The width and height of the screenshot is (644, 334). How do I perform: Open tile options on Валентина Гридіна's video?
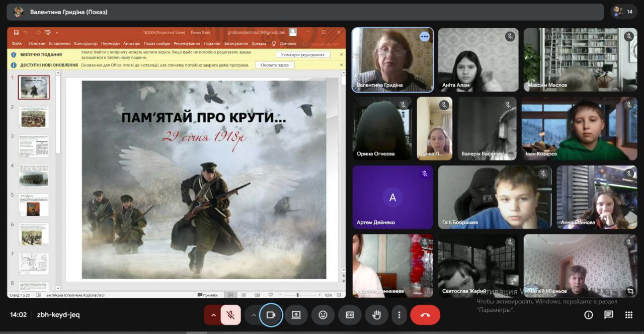(x=425, y=36)
